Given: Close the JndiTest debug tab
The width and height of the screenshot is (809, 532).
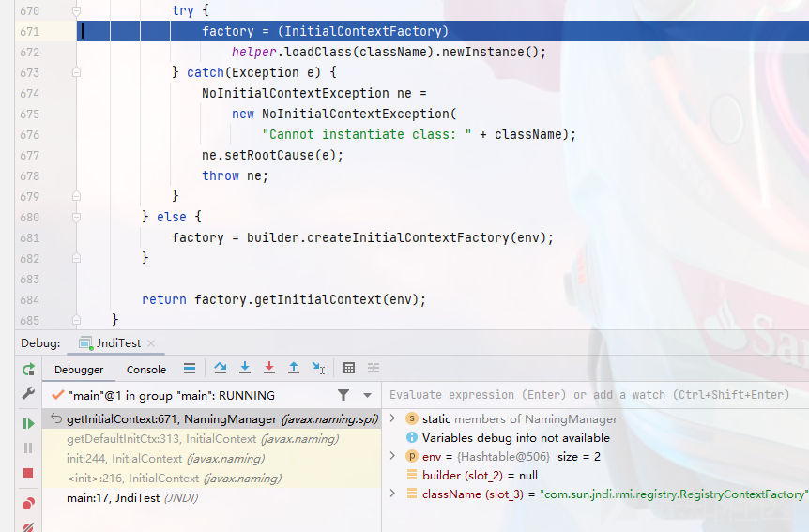Looking at the screenshot, I should 151,343.
